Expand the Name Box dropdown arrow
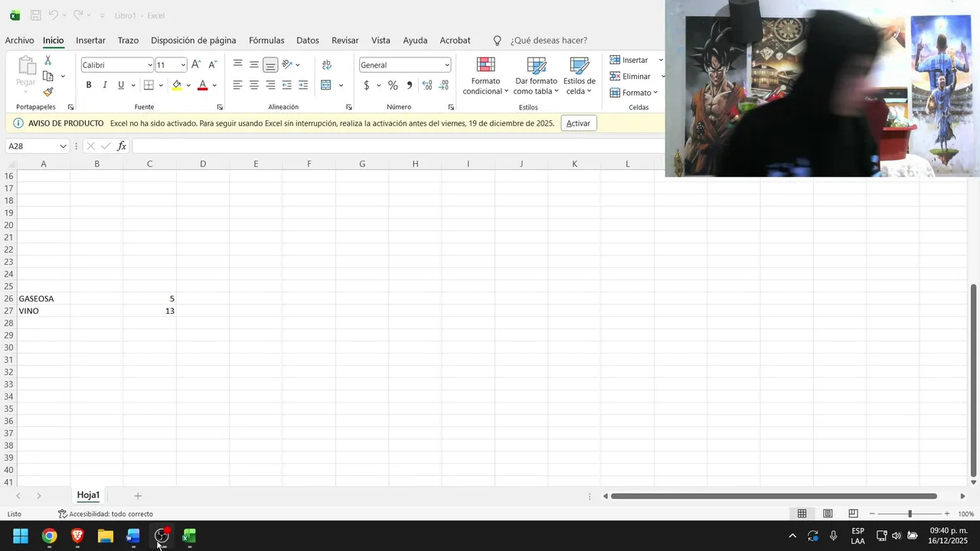Image resolution: width=980 pixels, height=551 pixels. pos(63,146)
